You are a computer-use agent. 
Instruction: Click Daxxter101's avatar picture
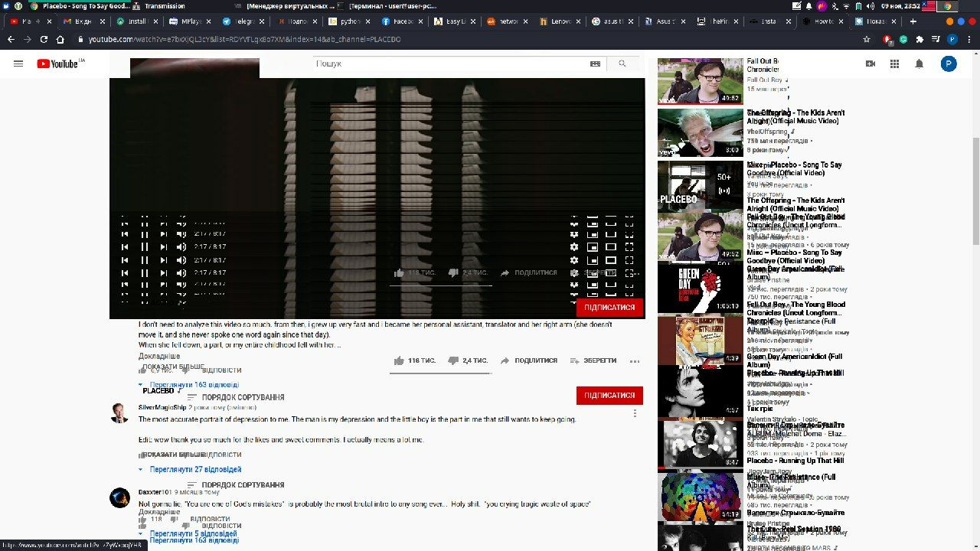click(x=119, y=498)
